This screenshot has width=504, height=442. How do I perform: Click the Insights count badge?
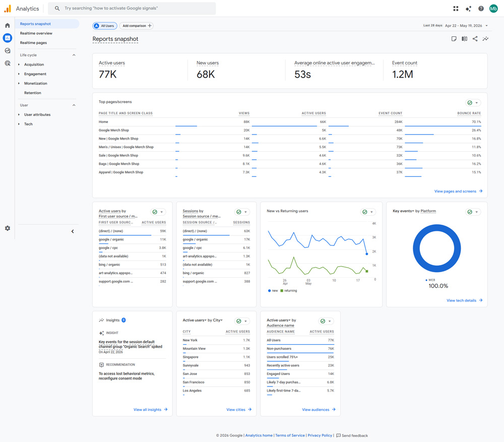(124, 320)
